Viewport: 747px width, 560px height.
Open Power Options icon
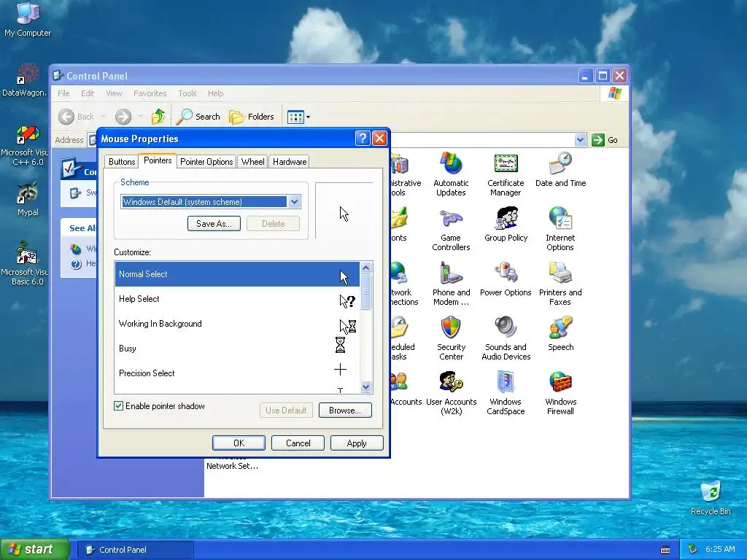click(x=506, y=279)
